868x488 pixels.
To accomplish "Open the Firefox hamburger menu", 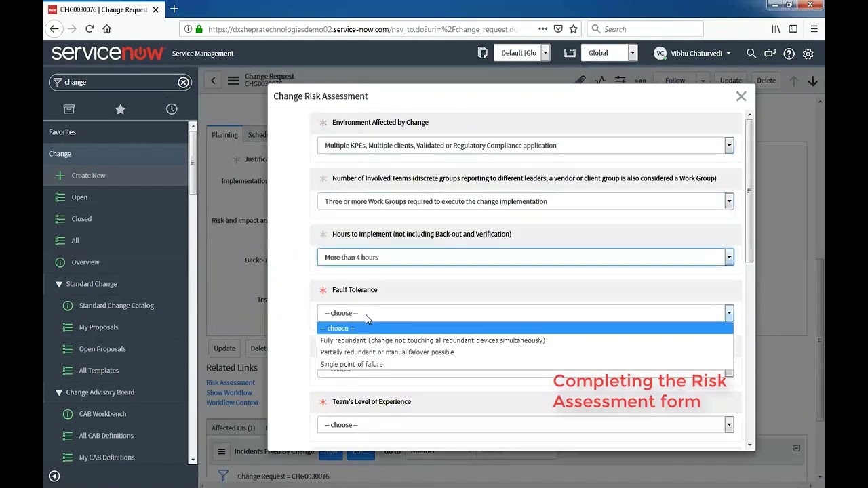I will [814, 29].
